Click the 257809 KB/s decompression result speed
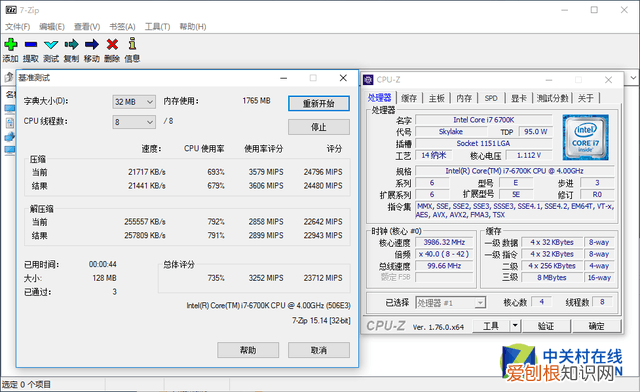Viewport: 640px width, 392px height. 145,236
